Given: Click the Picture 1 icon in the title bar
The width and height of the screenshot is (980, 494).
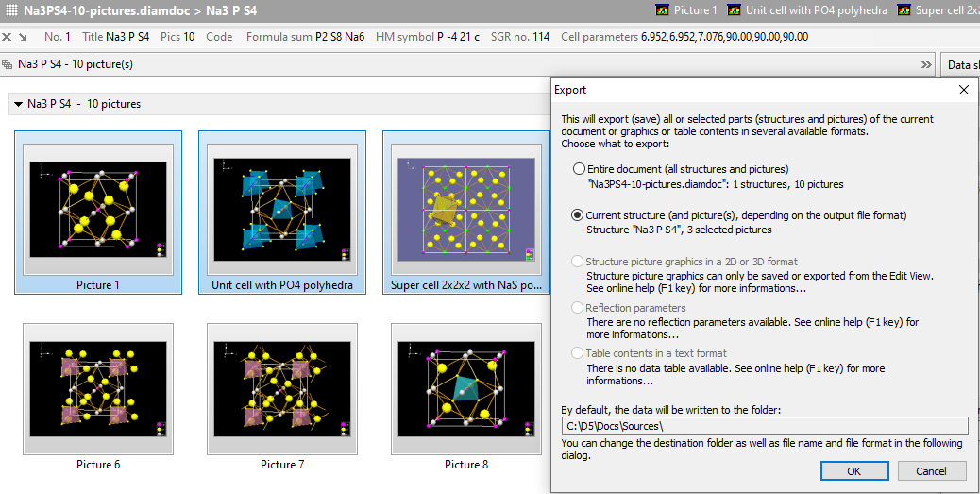Looking at the screenshot, I should pos(662,10).
